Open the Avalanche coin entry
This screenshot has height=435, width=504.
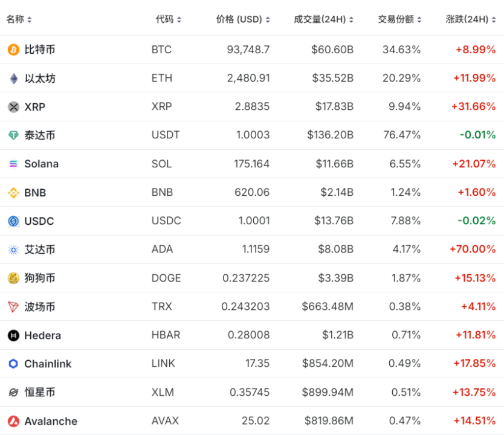pyautogui.click(x=52, y=420)
